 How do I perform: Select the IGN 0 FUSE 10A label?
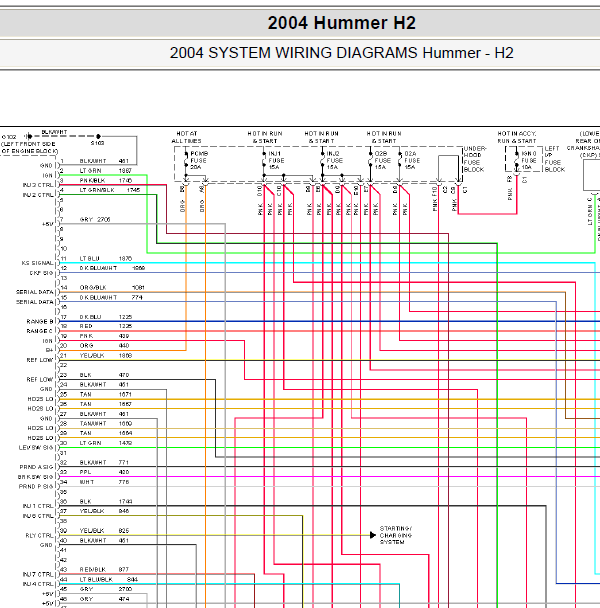coord(529,160)
